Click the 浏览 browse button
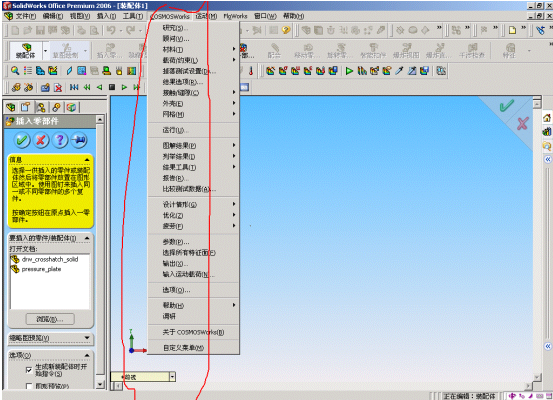This screenshot has width=553, height=400. coord(50,319)
